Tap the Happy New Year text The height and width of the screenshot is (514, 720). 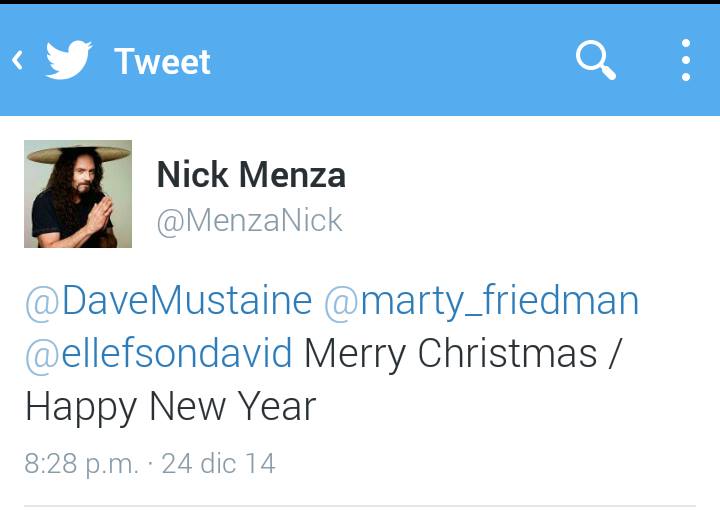[x=170, y=407]
